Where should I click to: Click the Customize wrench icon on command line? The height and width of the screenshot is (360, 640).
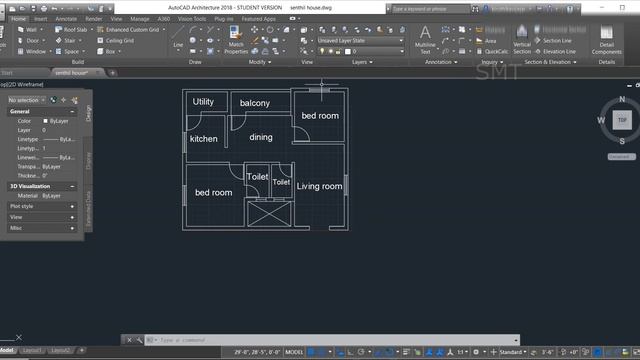pos(139,340)
